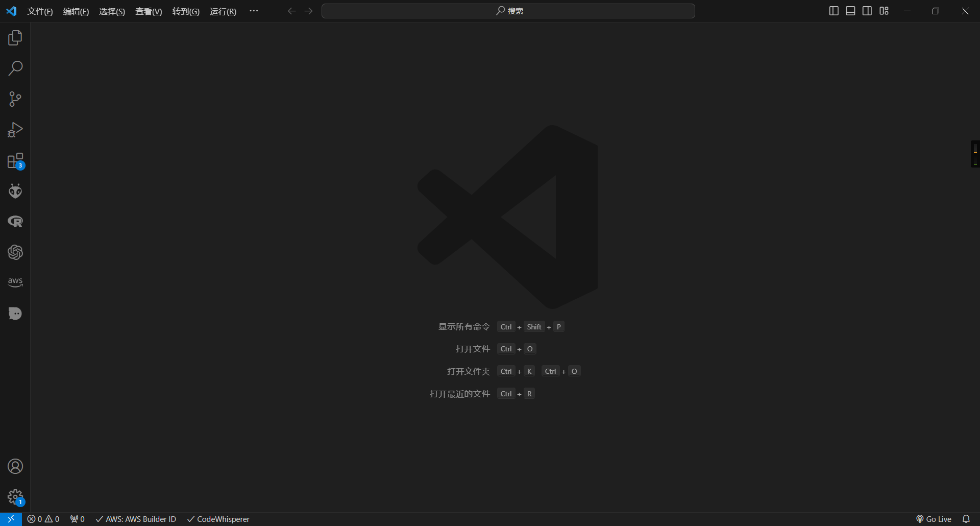Viewport: 980px width, 526px height.
Task: Click the CodeWhisperer status item
Action: click(218, 519)
